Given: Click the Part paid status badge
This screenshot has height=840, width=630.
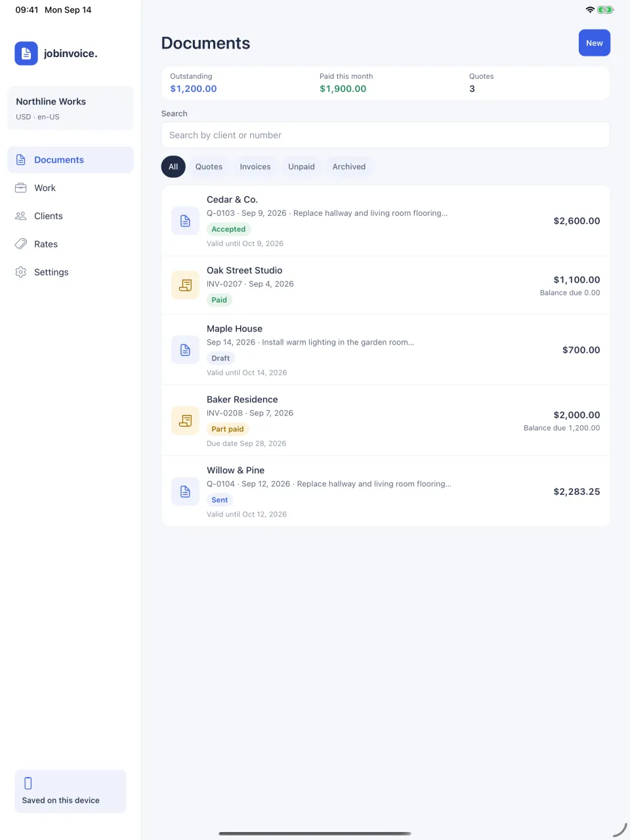Looking at the screenshot, I should tap(228, 429).
